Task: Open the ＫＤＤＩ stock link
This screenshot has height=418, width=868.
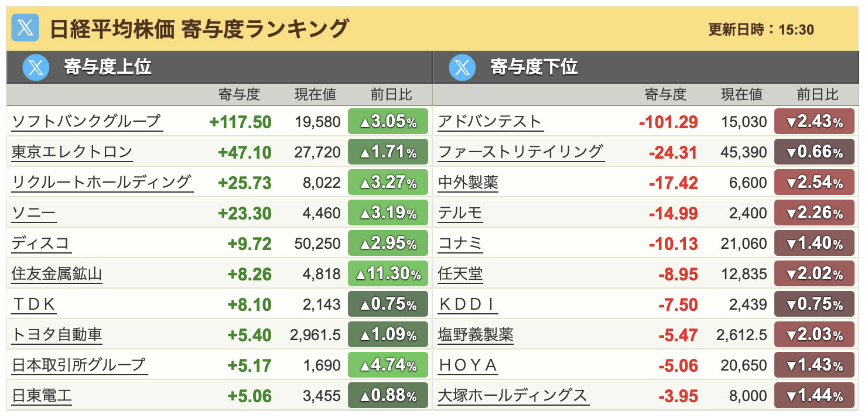Action: (468, 304)
